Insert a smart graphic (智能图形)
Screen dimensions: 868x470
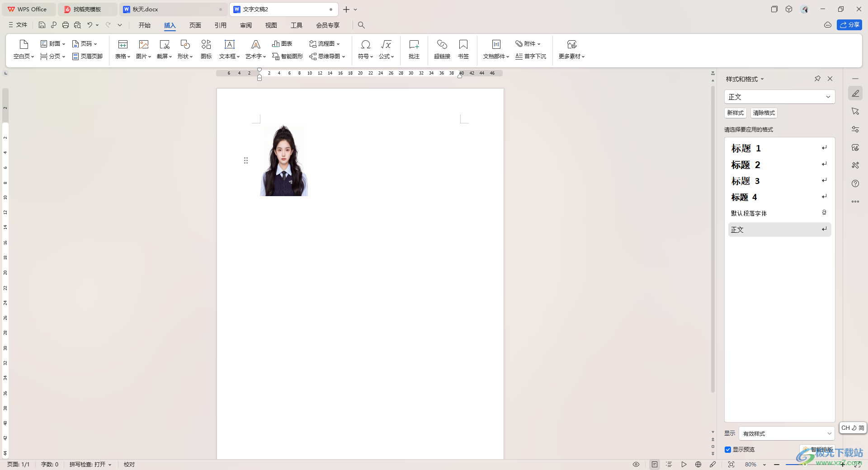tap(288, 56)
